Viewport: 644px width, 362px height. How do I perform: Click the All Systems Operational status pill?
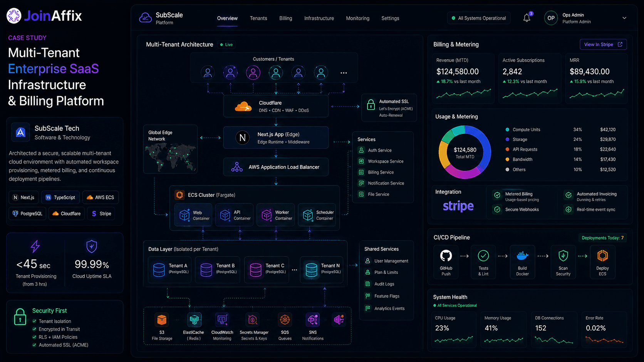tap(479, 18)
